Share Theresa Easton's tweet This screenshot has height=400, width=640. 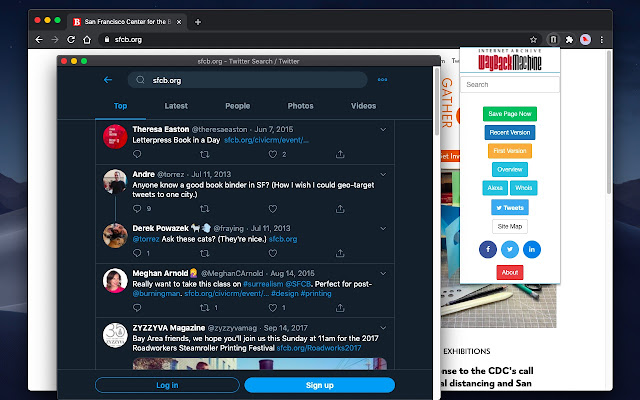pos(340,154)
